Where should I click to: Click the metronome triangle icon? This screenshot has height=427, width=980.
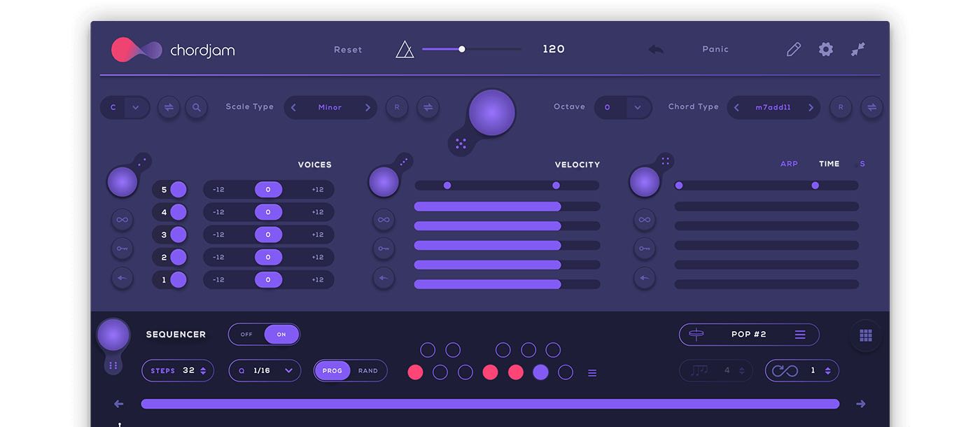(405, 50)
